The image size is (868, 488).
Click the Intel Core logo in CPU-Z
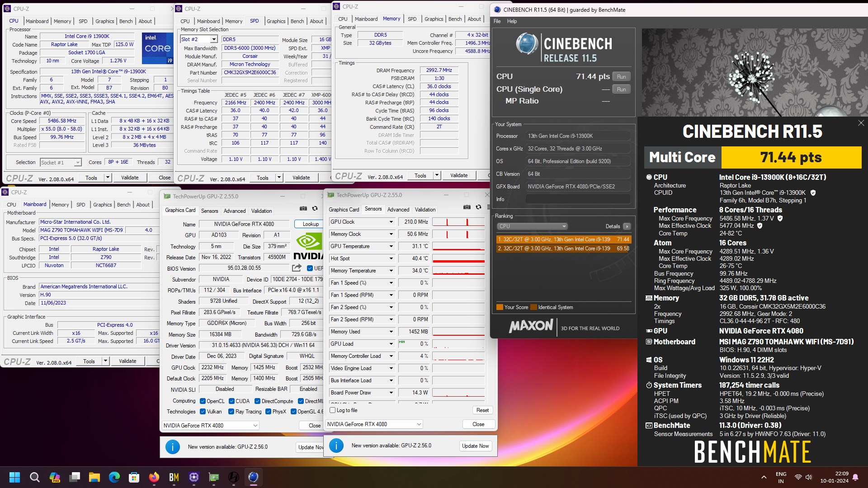[157, 48]
